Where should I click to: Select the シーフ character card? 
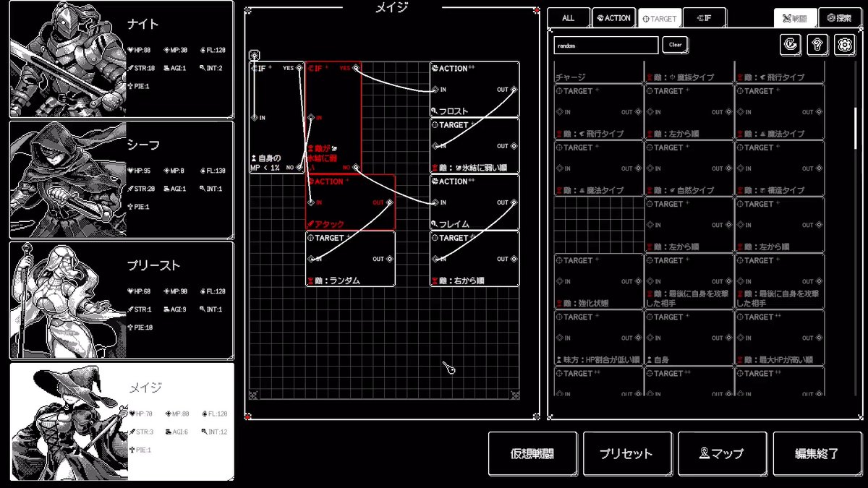point(122,179)
